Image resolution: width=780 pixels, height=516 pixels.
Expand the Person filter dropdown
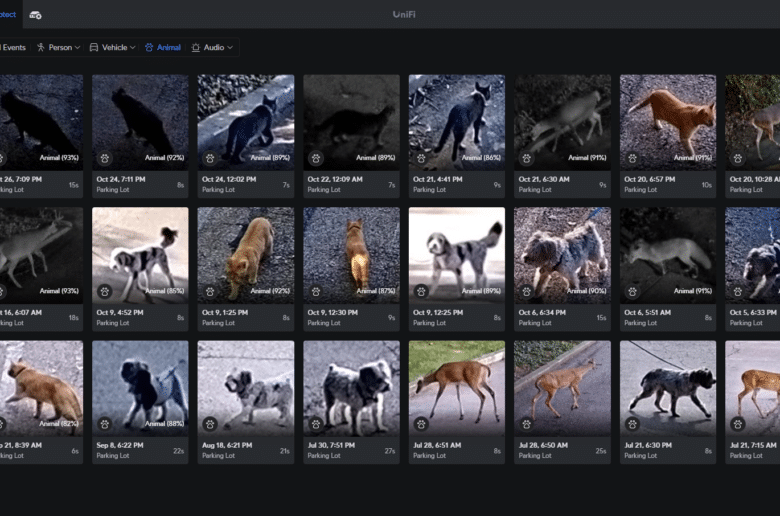[58, 47]
